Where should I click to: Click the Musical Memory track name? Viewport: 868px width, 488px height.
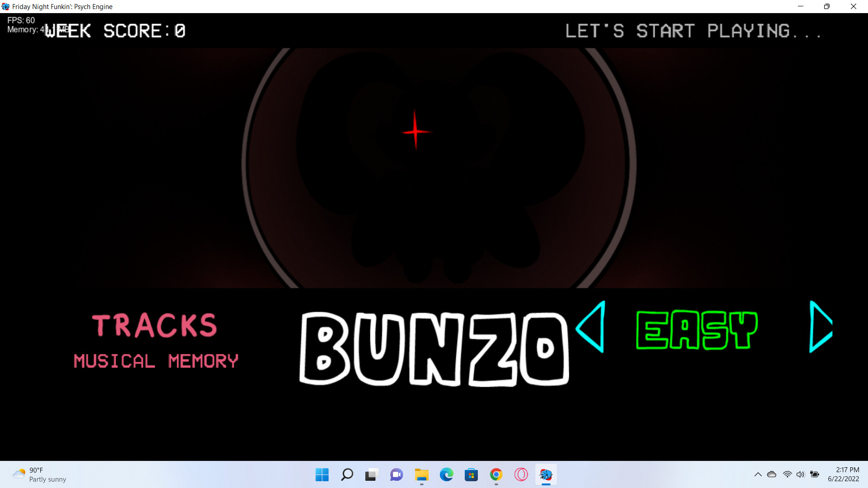(x=156, y=361)
